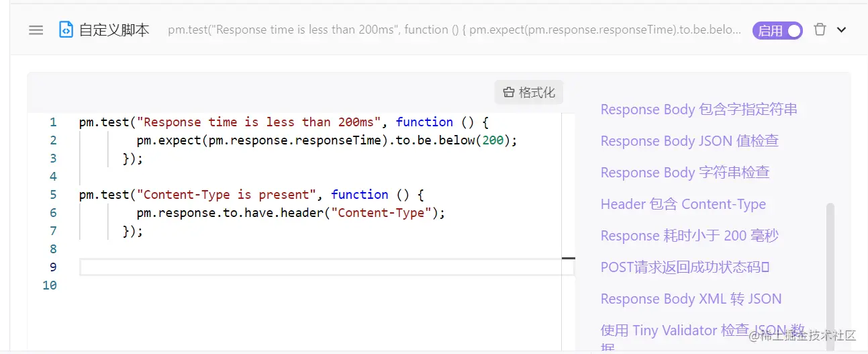
Task: Click the 格式化 format button
Action: tap(529, 93)
